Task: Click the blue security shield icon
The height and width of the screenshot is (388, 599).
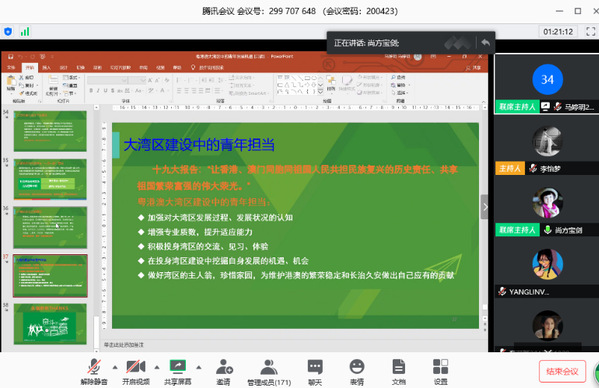Action: pyautogui.click(x=8, y=32)
